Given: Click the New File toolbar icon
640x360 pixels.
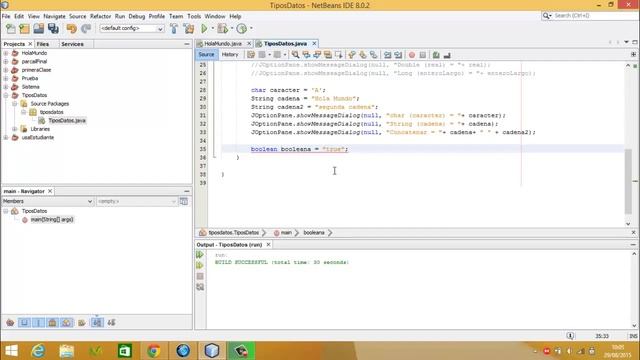Looking at the screenshot, I should click(11, 29).
